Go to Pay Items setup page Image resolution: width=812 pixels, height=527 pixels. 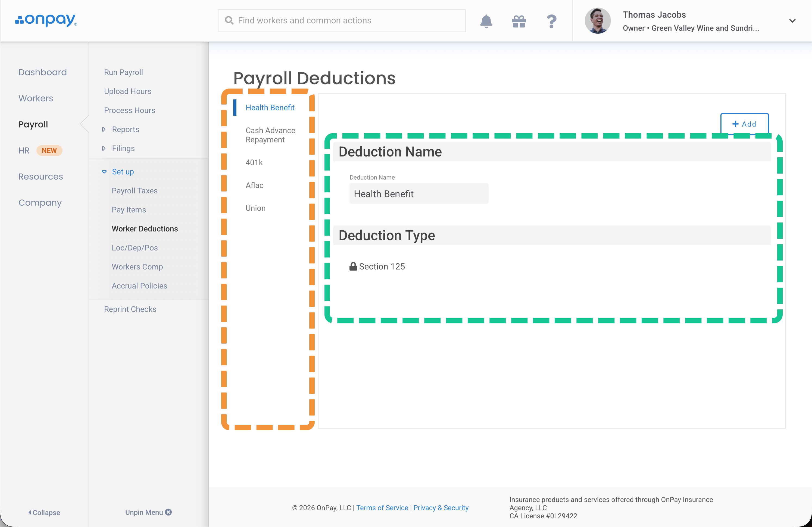(x=129, y=210)
